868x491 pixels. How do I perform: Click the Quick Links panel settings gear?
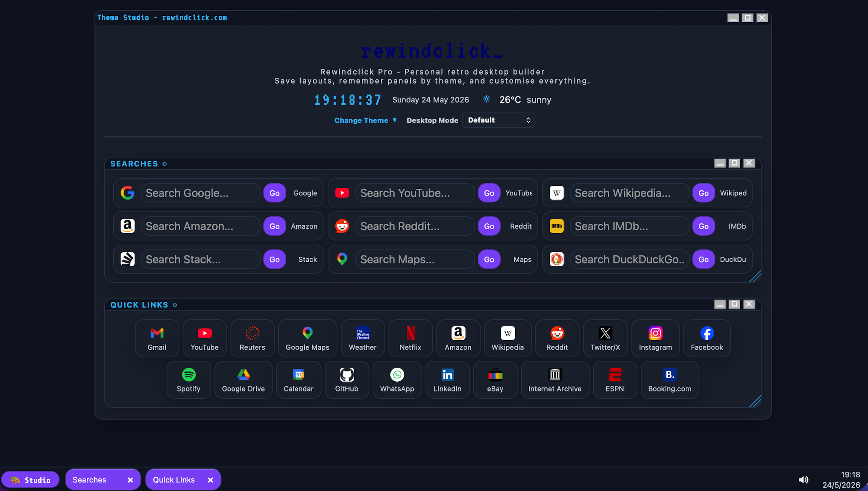(175, 305)
